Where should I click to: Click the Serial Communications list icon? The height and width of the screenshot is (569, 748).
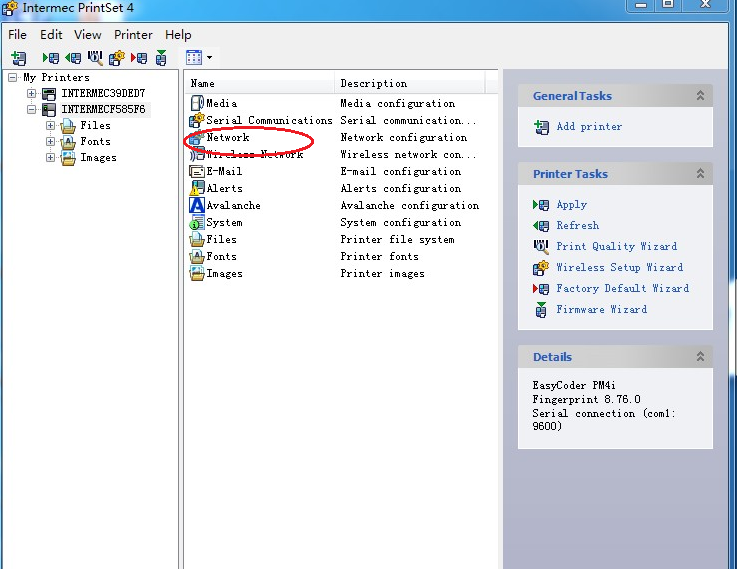click(197, 120)
